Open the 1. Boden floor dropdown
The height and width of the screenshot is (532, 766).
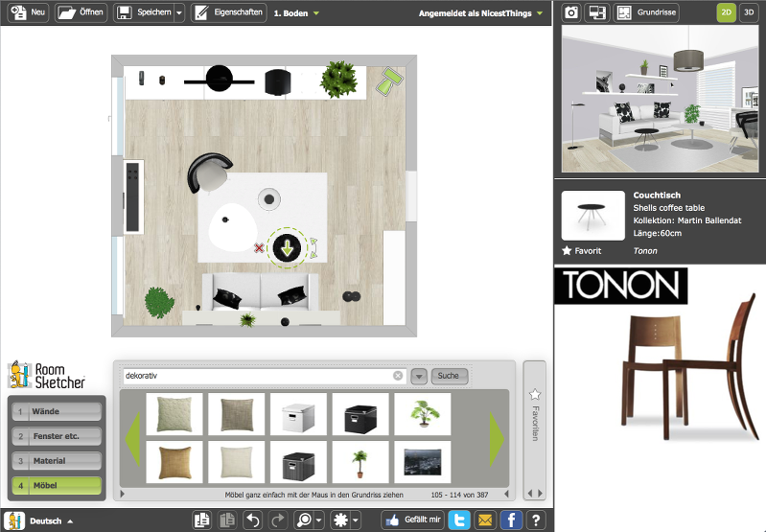click(296, 13)
